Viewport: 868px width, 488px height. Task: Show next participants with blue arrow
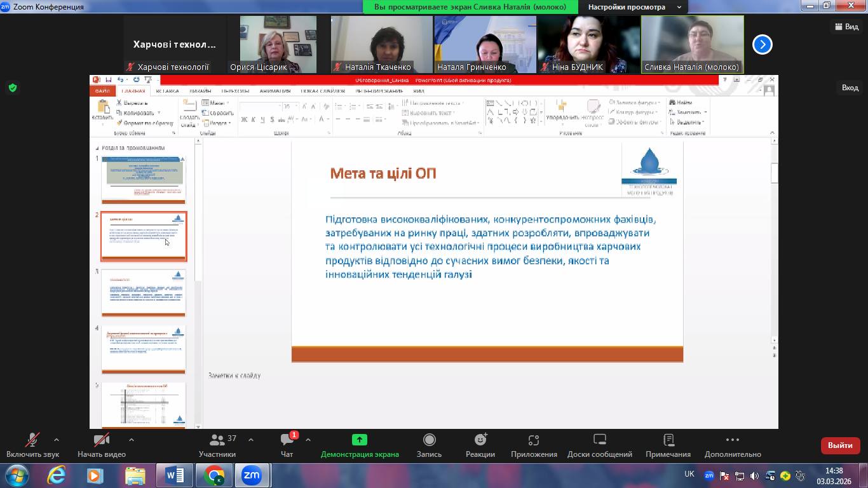(762, 44)
